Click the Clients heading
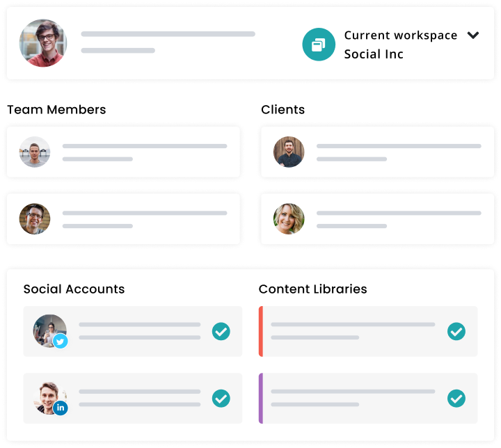 (283, 110)
